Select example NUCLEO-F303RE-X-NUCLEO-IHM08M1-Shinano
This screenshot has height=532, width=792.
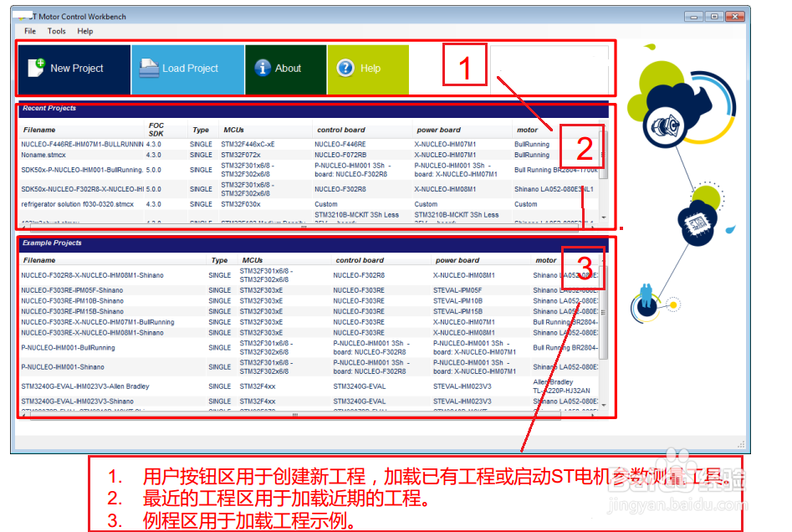[93, 333]
